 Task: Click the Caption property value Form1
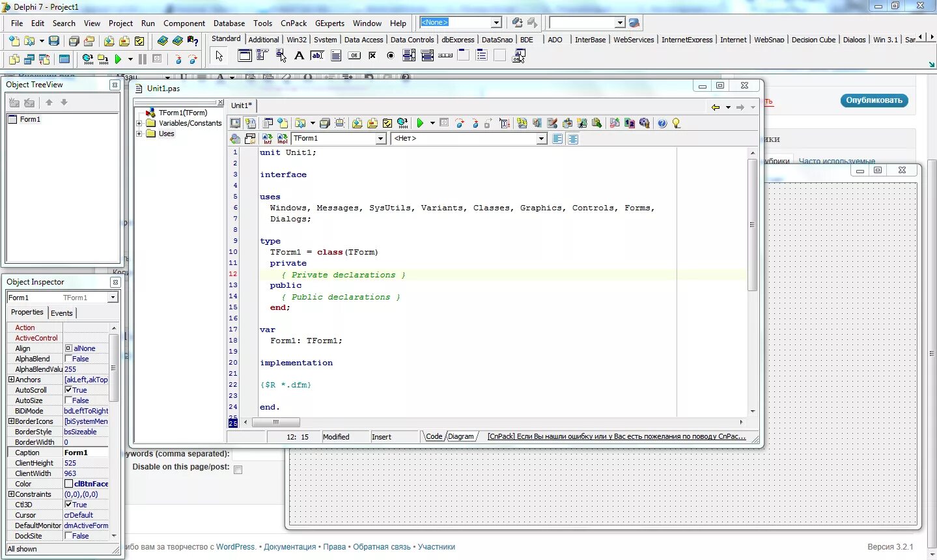click(x=85, y=453)
